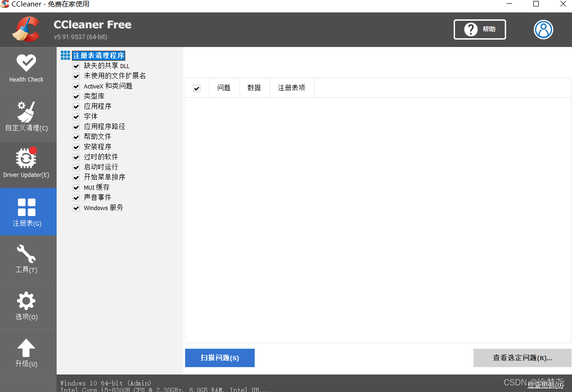
Task: Toggle Run At Startup (启动时运行) checkbox
Action: (x=76, y=167)
